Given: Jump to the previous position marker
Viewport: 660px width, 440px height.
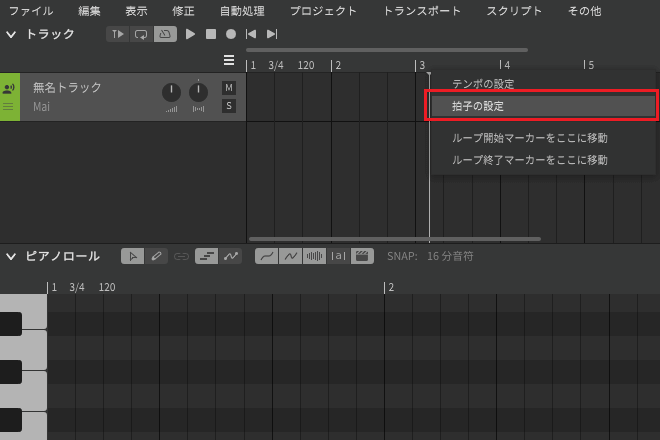Looking at the screenshot, I should [x=251, y=34].
